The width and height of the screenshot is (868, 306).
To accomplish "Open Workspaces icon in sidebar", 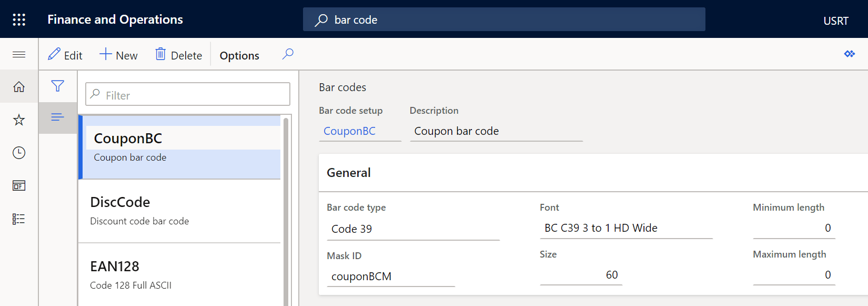I will point(19,185).
